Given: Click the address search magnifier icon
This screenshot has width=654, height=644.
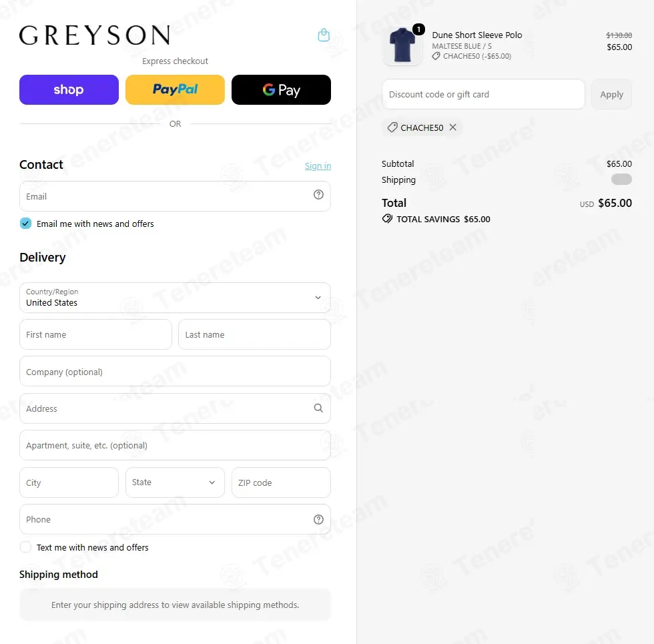Looking at the screenshot, I should click(x=318, y=408).
